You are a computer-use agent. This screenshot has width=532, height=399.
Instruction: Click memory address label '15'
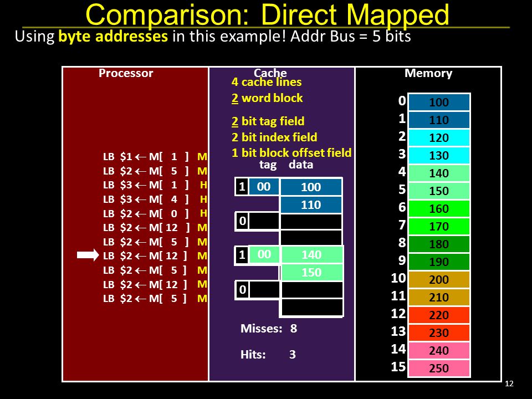click(398, 367)
